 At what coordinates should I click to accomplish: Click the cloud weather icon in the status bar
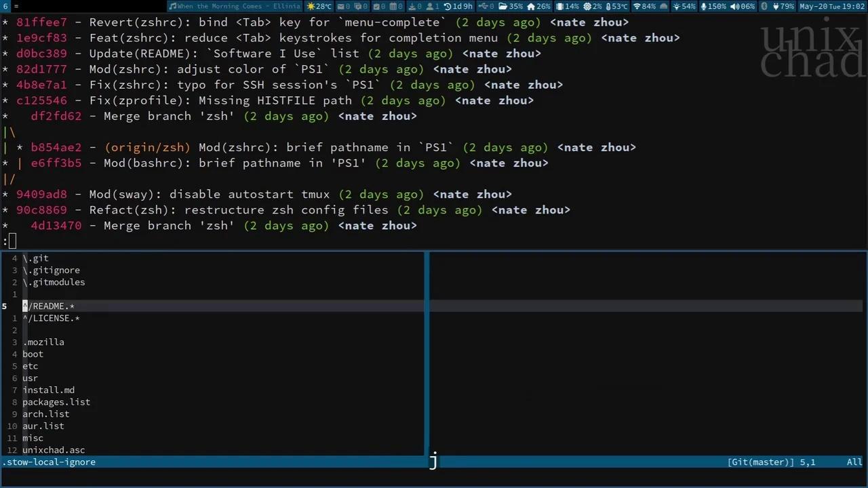663,6
